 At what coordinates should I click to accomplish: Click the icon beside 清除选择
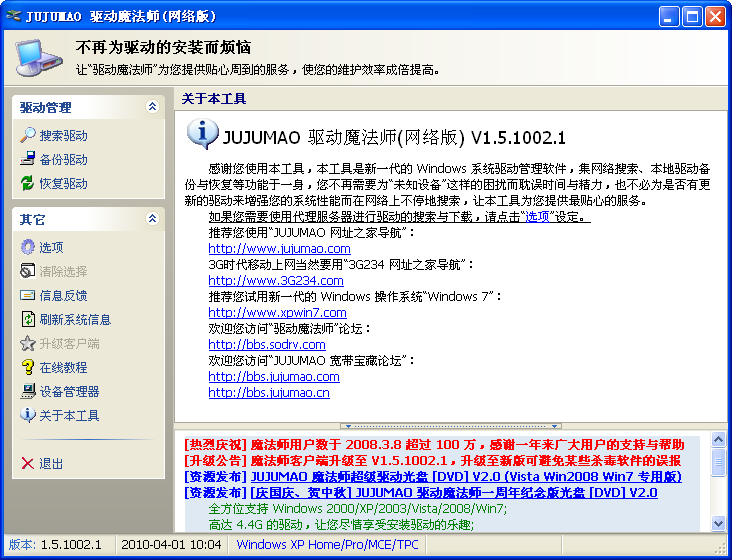pos(28,271)
